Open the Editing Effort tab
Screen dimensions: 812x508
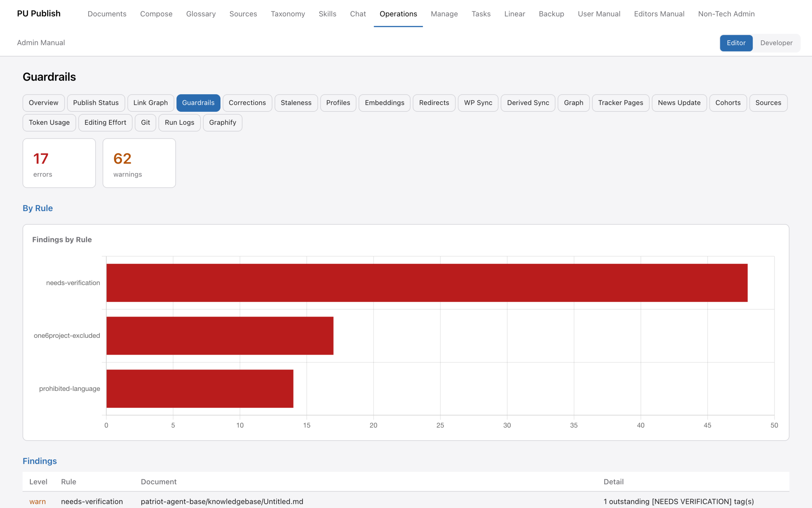[x=105, y=123]
